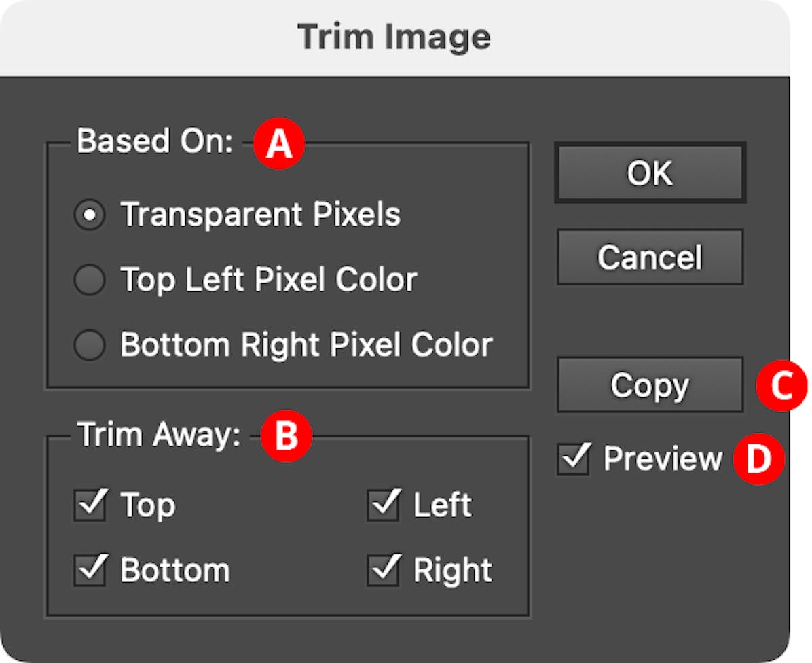Image resolution: width=812 pixels, height=663 pixels.
Task: Choose Bottom Right Pixel Color option
Action: (x=90, y=345)
